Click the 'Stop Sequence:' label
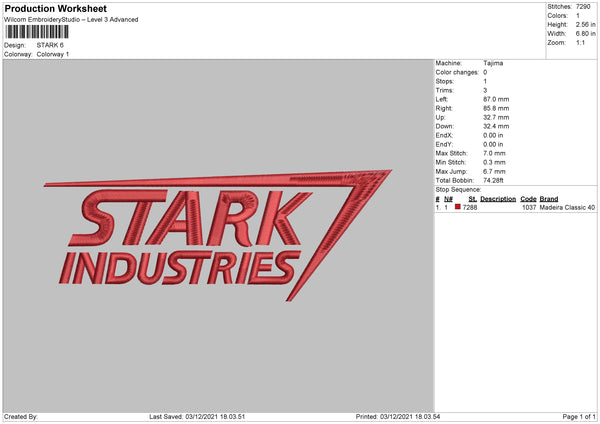The height and width of the screenshot is (424, 600). tap(458, 190)
